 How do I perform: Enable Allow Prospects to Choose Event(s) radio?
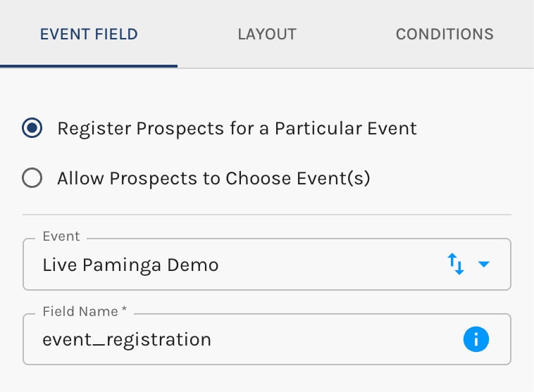[x=32, y=179]
